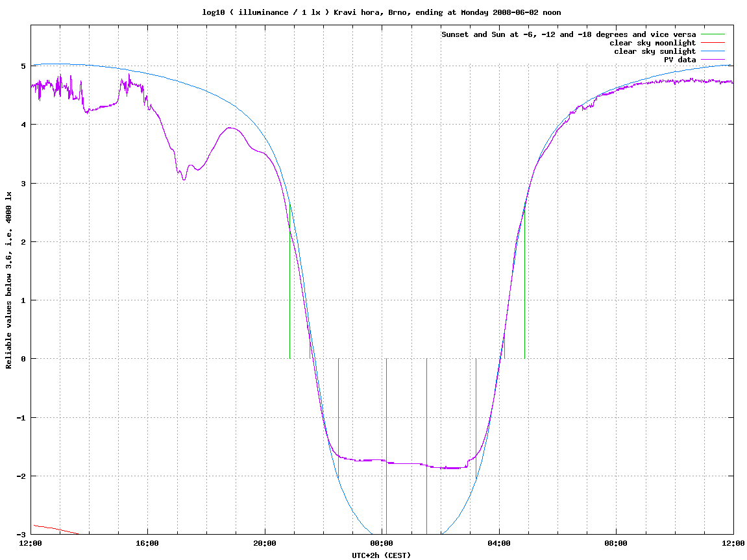Image resolution: width=747 pixels, height=560 pixels.
Task: Click the x-axis tick label 00:00
Action: pos(382,543)
